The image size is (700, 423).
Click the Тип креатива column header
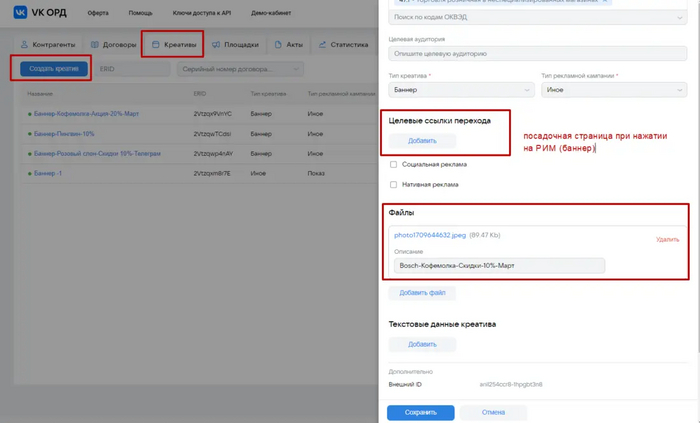click(268, 94)
